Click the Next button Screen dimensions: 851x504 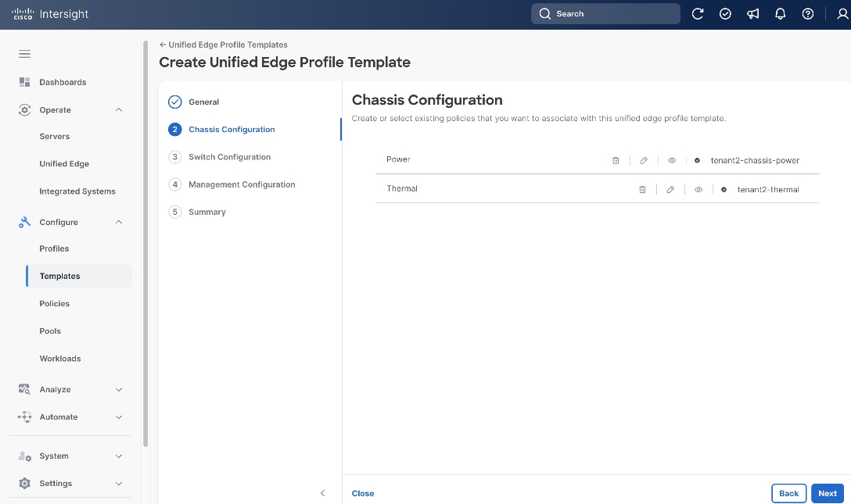point(827,493)
